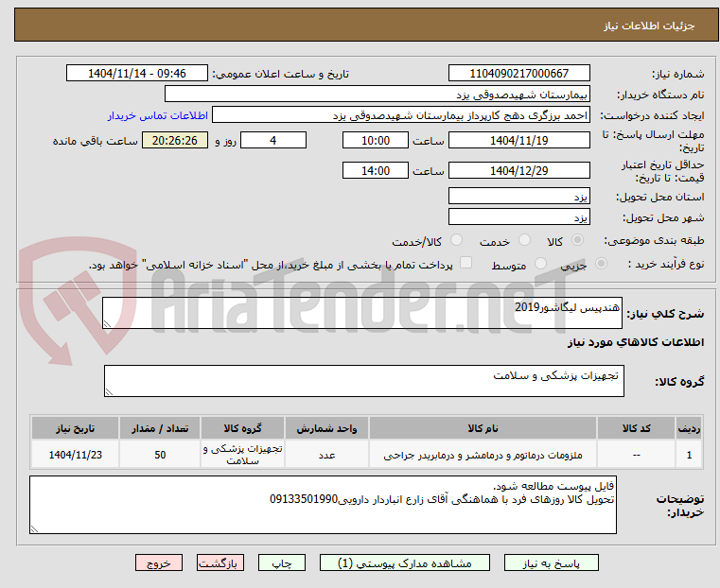This screenshot has width=720, height=588.
Task: Click the اطلاعات کالاهای مورد نیاز heading
Action: tap(636, 342)
